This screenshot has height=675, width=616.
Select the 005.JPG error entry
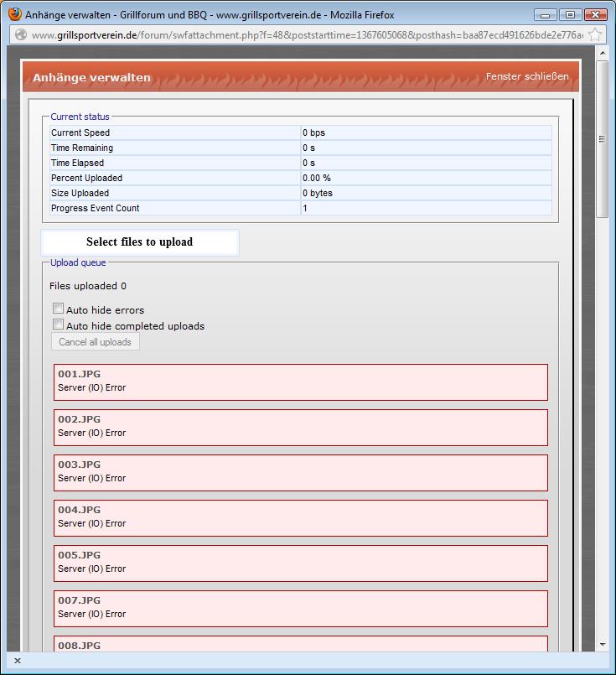301,563
